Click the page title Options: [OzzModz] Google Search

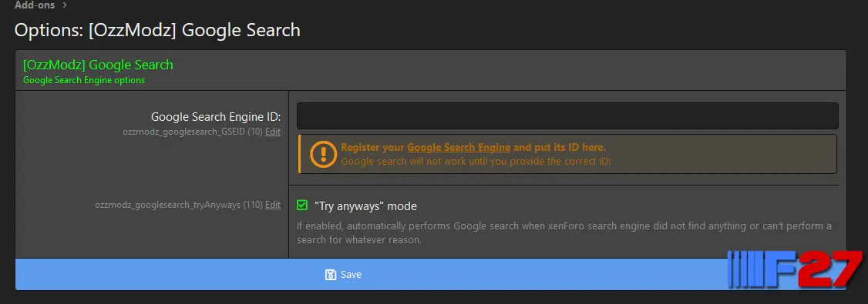tap(157, 30)
